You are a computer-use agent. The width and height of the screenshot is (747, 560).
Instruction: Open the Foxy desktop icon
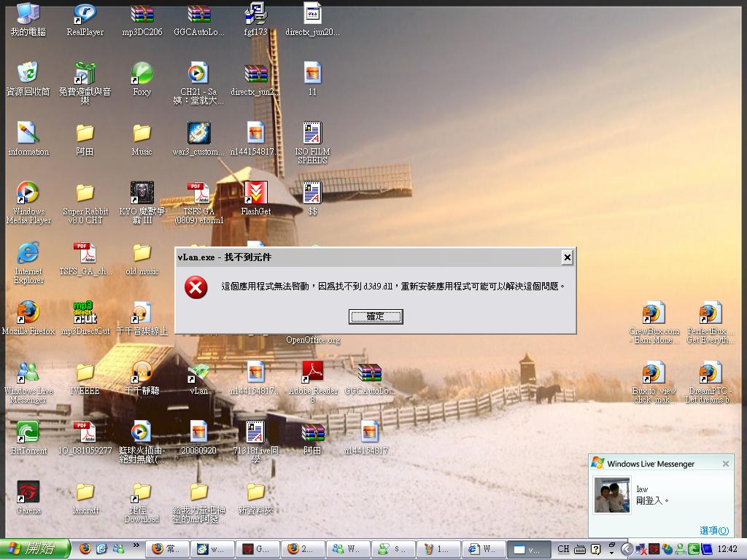[x=142, y=74]
